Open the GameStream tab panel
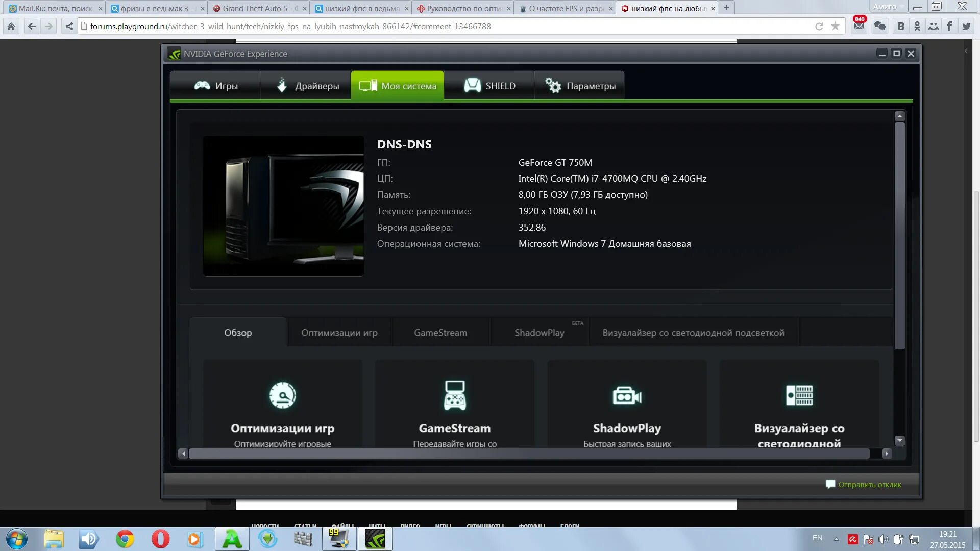The image size is (980, 551). tap(440, 332)
